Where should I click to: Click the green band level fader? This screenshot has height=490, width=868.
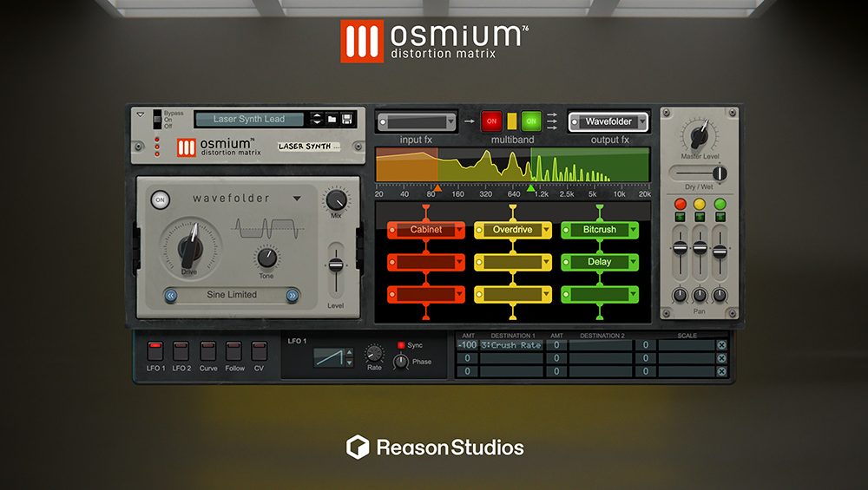click(720, 252)
